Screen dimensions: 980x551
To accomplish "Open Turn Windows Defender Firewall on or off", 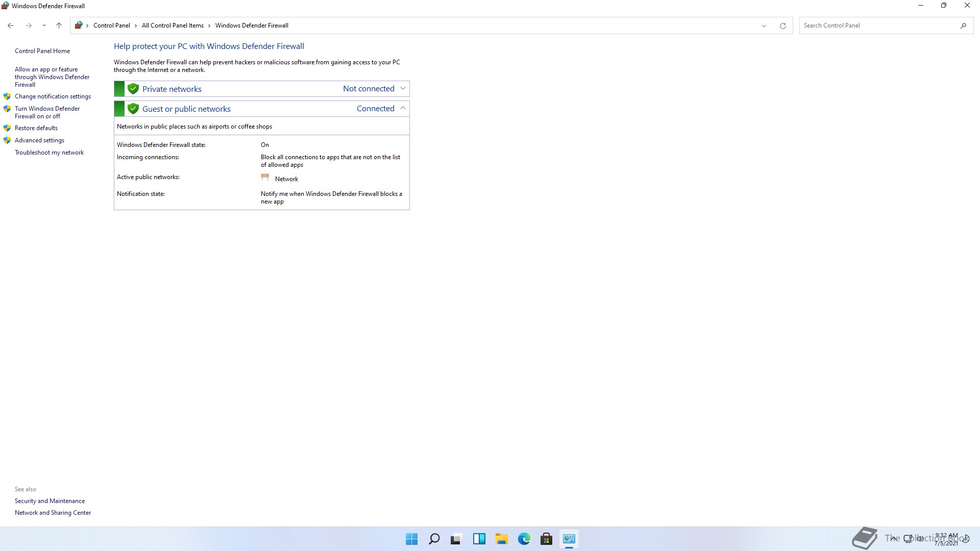I will pyautogui.click(x=47, y=112).
